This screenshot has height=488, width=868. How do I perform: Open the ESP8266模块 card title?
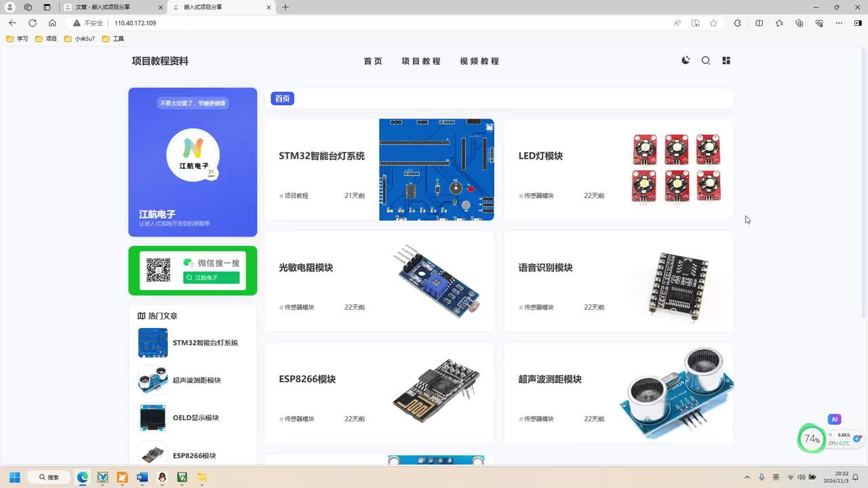307,380
